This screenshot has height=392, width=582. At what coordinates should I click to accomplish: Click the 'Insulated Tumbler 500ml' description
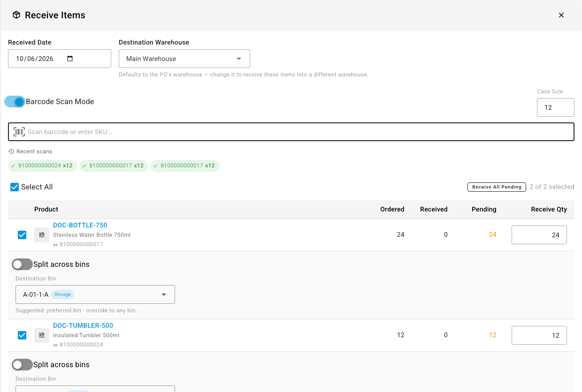[x=86, y=335]
